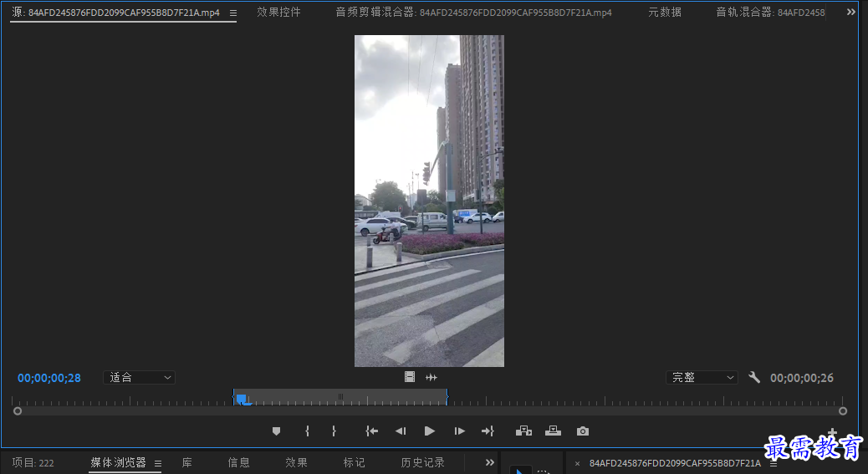Click the In point bracket on ruler
The width and height of the screenshot is (868, 474).
pyautogui.click(x=233, y=396)
